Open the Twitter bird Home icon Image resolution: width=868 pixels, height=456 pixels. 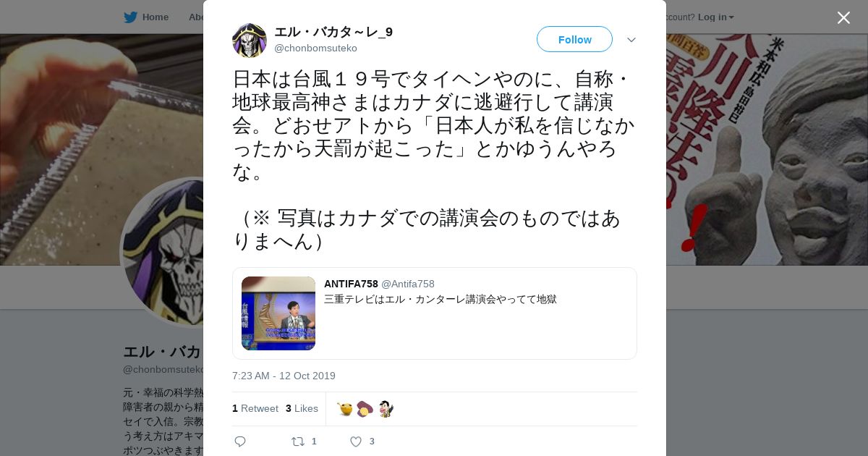point(130,17)
